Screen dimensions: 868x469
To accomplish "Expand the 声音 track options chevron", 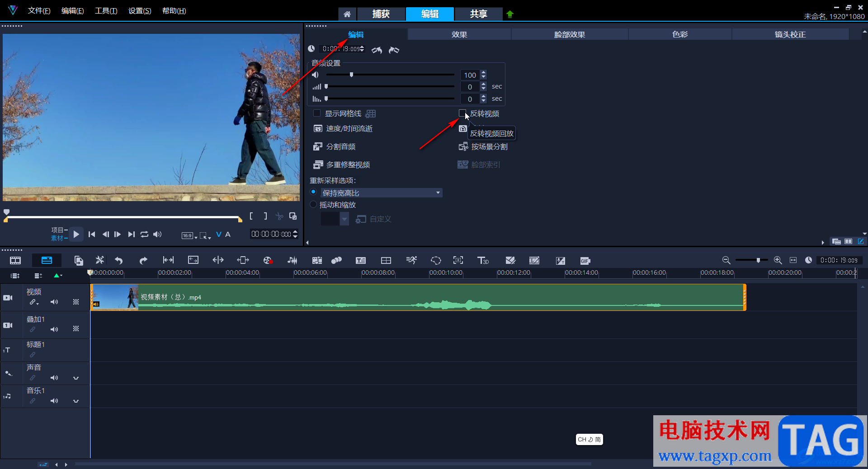I will point(76,378).
